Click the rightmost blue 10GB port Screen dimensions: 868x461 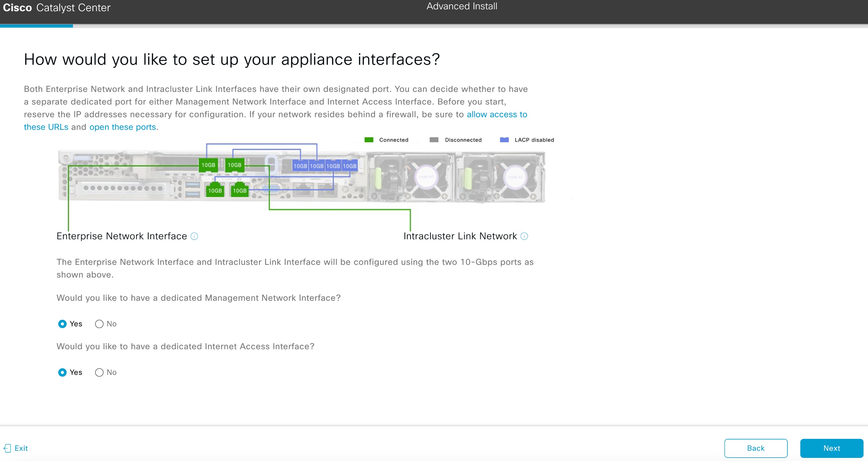click(x=350, y=166)
